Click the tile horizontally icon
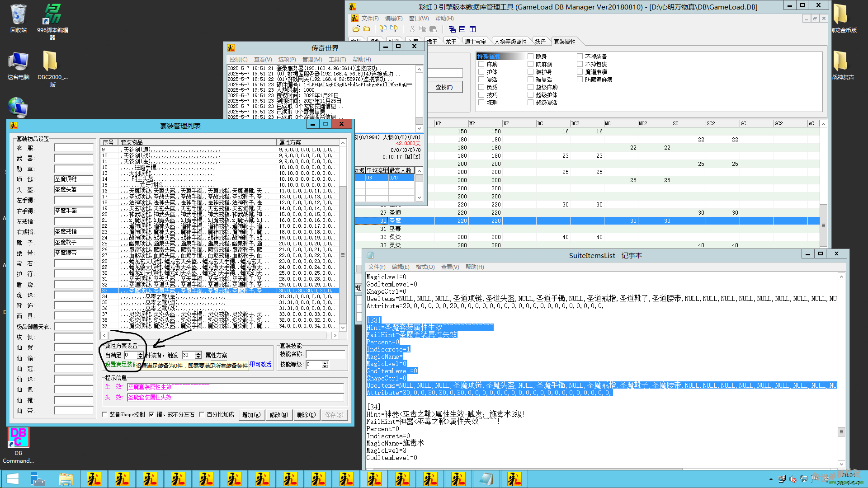Image resolution: width=868 pixels, height=488 pixels. point(462,29)
